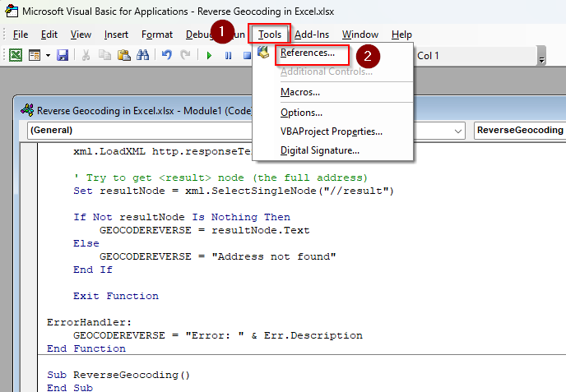Click the Module1 code window icon

coord(27,110)
